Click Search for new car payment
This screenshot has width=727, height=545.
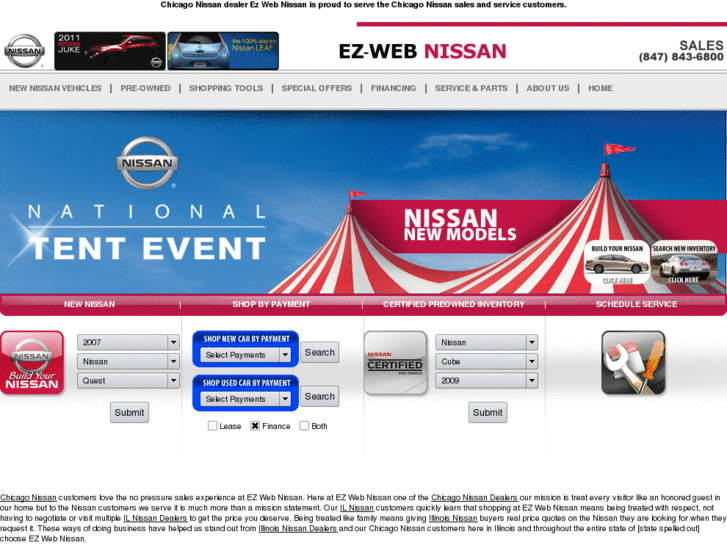pos(319,352)
